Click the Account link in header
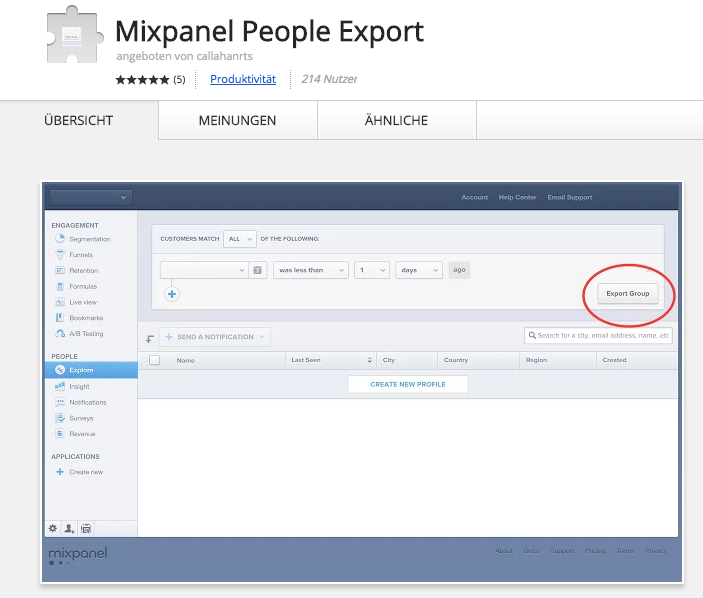703x598 pixels. coord(474,197)
